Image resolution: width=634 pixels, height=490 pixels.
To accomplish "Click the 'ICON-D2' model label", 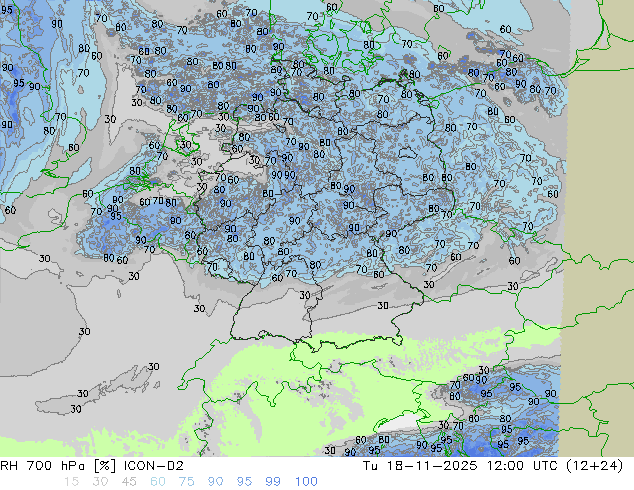I will [x=154, y=466].
